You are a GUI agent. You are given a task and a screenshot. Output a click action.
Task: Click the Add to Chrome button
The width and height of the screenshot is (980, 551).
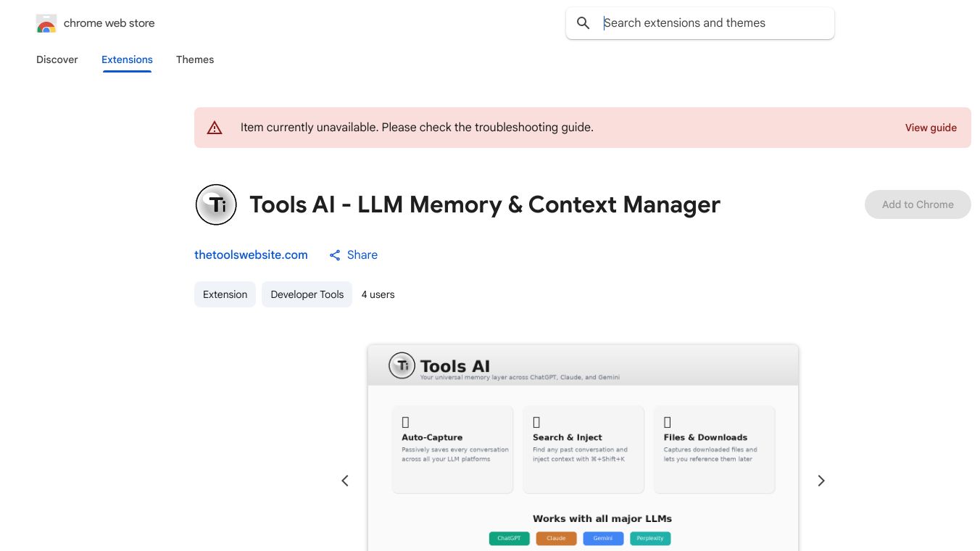coord(918,204)
